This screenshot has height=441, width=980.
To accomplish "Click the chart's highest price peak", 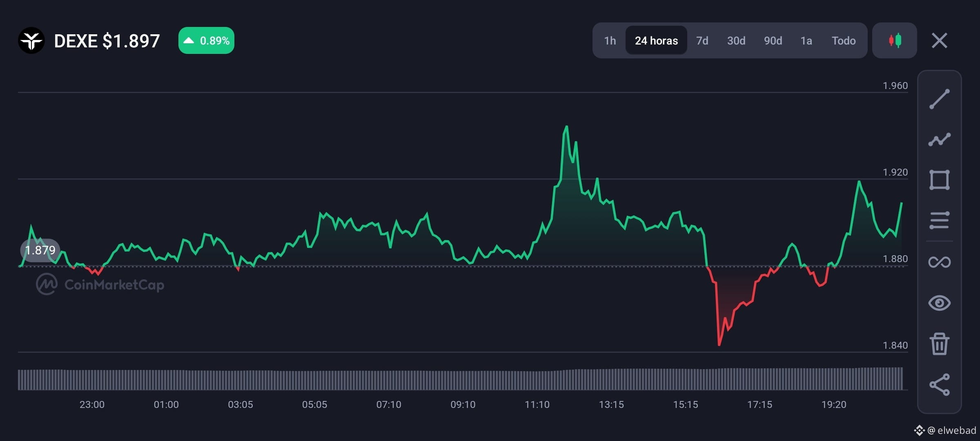I will tap(566, 127).
